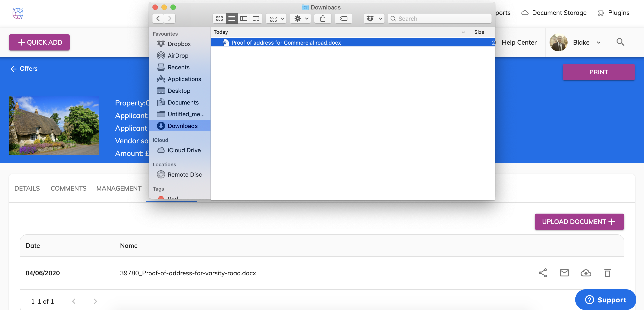This screenshot has width=644, height=310.
Task: Select the Red tag swatch
Action: 161,198
